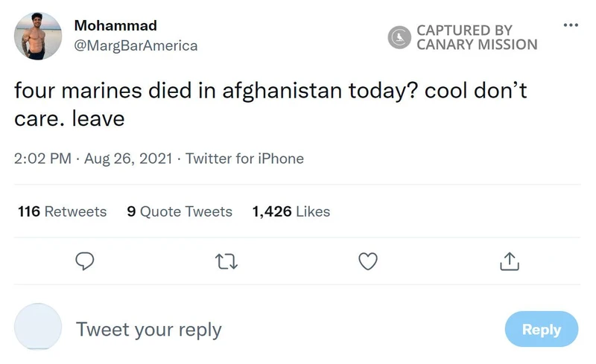Open the share tweet icon
Screen dimensions: 596x364
pos(508,261)
